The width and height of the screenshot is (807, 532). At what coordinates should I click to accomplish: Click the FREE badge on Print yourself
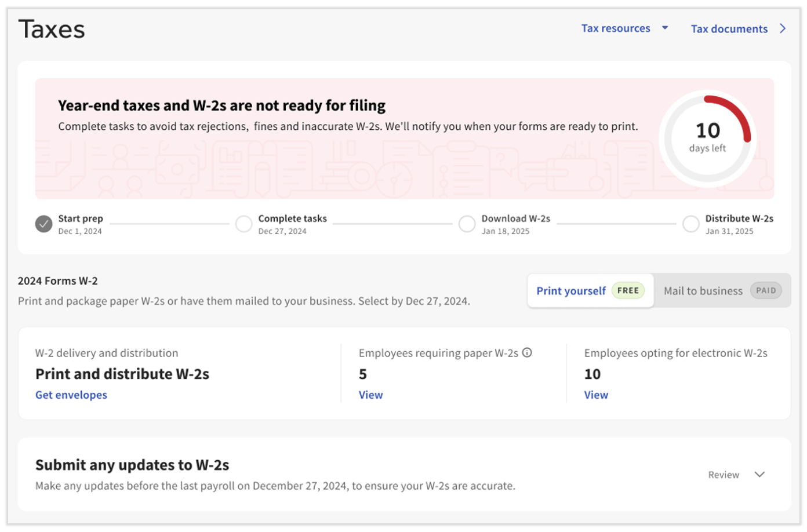click(x=628, y=290)
